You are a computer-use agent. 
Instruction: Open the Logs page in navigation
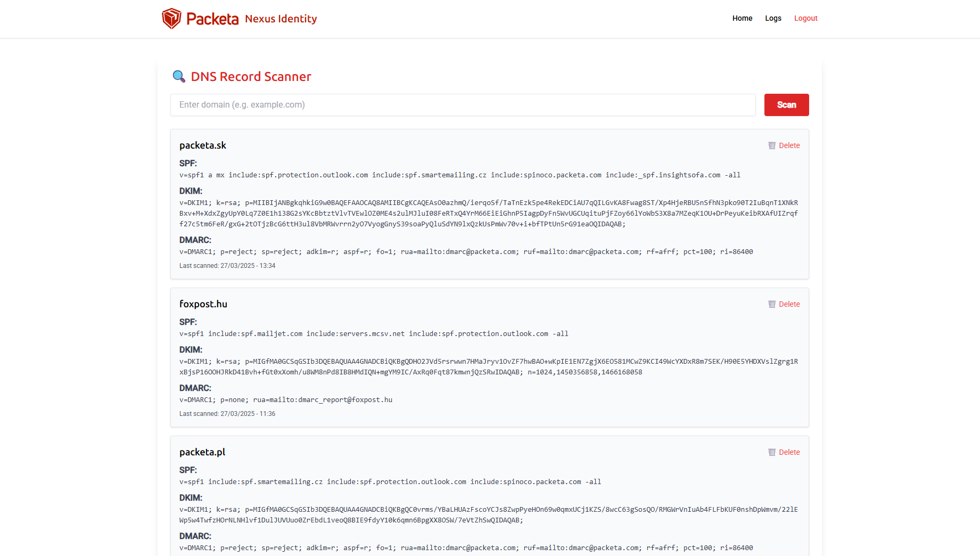[773, 18]
